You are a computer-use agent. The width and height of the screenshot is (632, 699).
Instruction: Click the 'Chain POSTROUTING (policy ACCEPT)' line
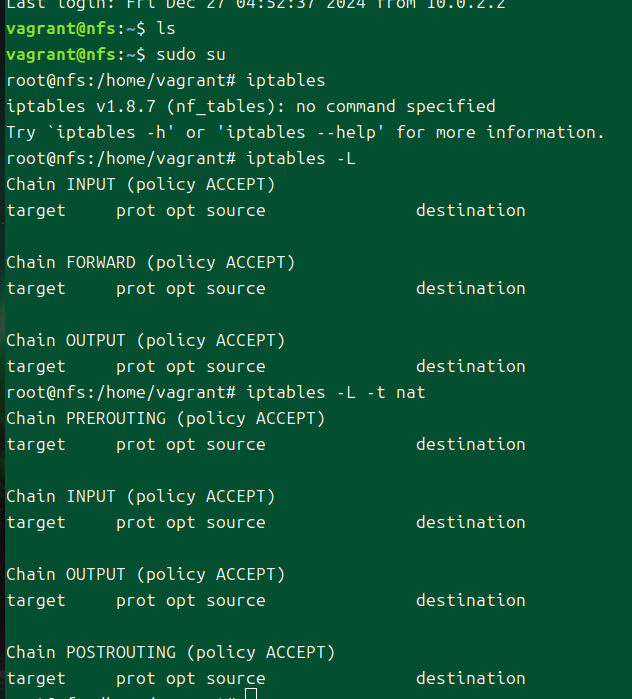pos(170,652)
